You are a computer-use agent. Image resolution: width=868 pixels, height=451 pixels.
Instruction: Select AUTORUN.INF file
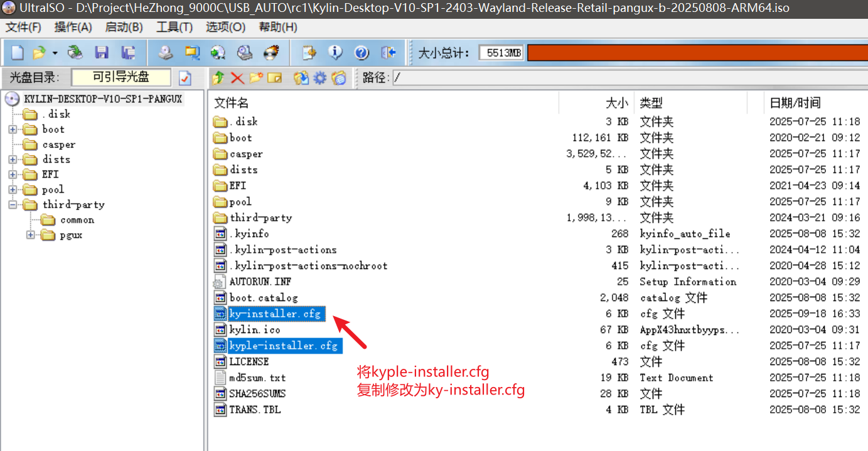pos(260,282)
